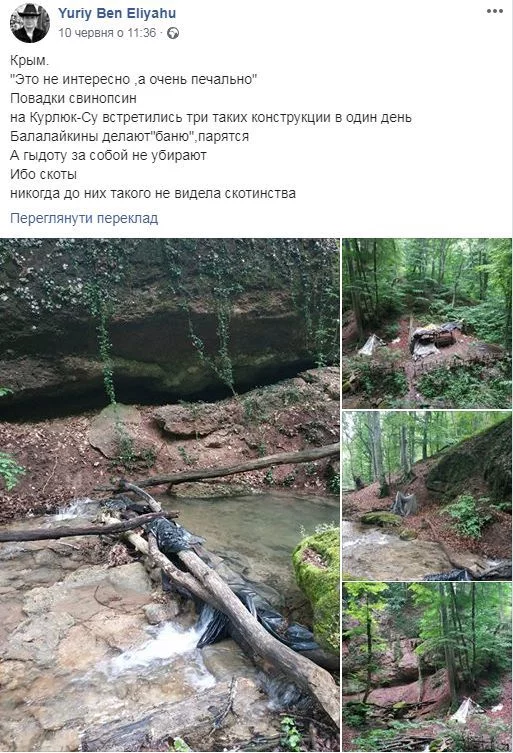The width and height of the screenshot is (513, 753).
Task: Click the quoted line about печально
Action: pyautogui.click(x=134, y=79)
